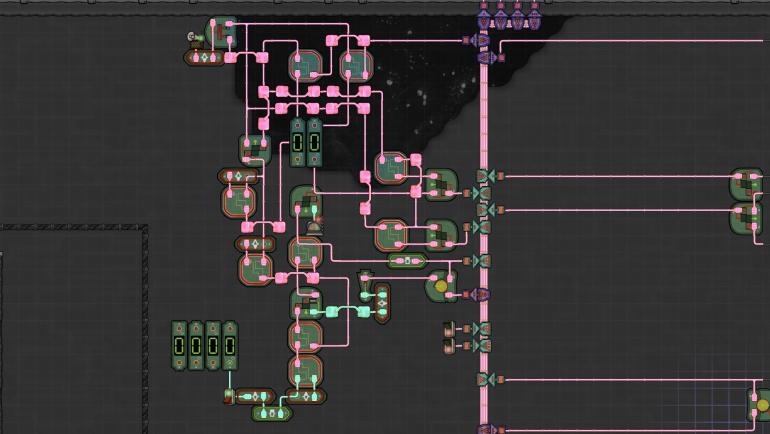Select horizontal filter gate above yellow-circle sensor

pyautogui.click(x=407, y=261)
